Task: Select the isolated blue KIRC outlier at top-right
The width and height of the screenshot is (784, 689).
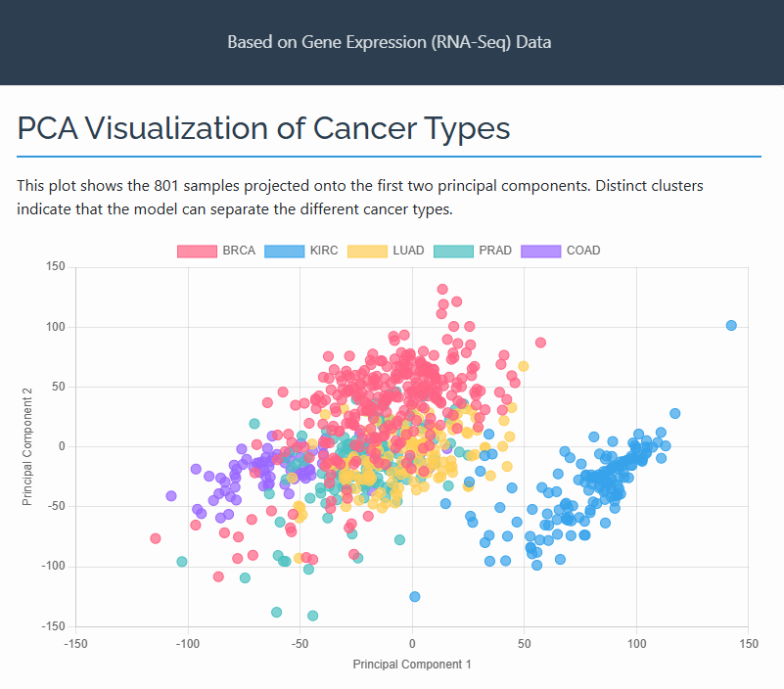Action: 730,325
